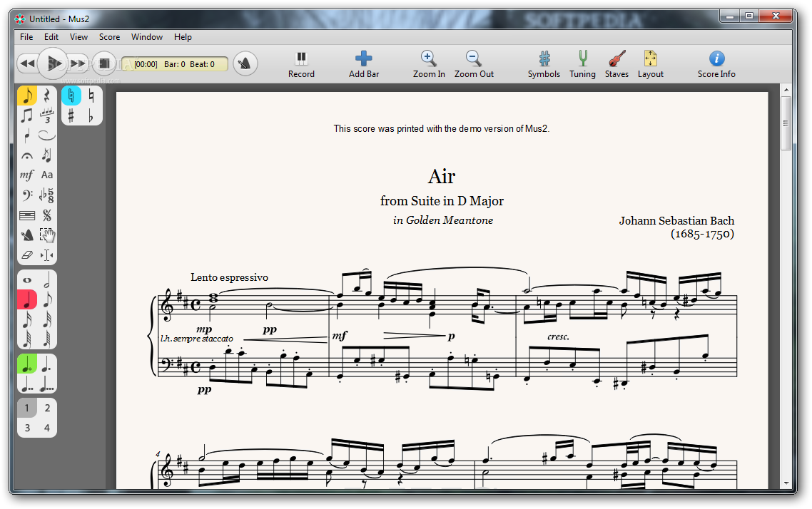Select the rest input tool

click(46, 96)
